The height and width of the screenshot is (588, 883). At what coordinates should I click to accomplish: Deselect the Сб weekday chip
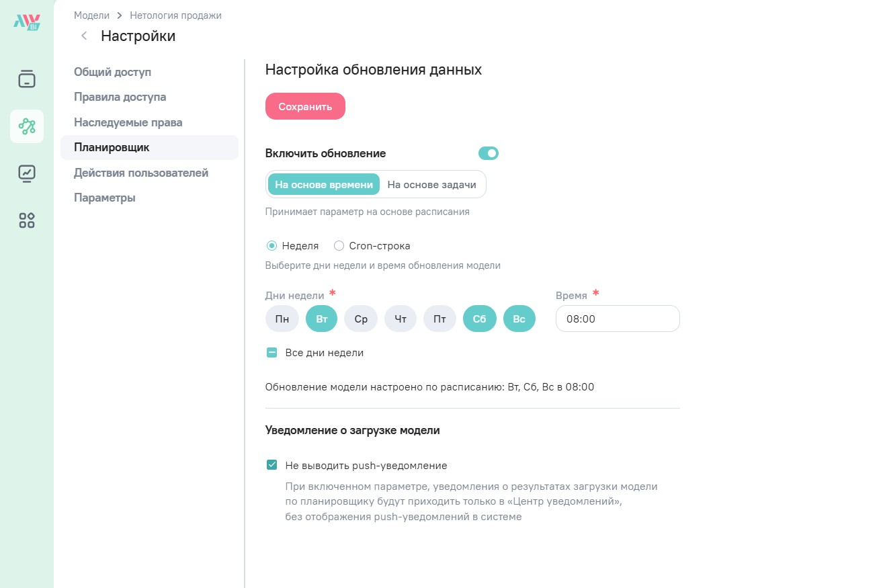coord(479,319)
